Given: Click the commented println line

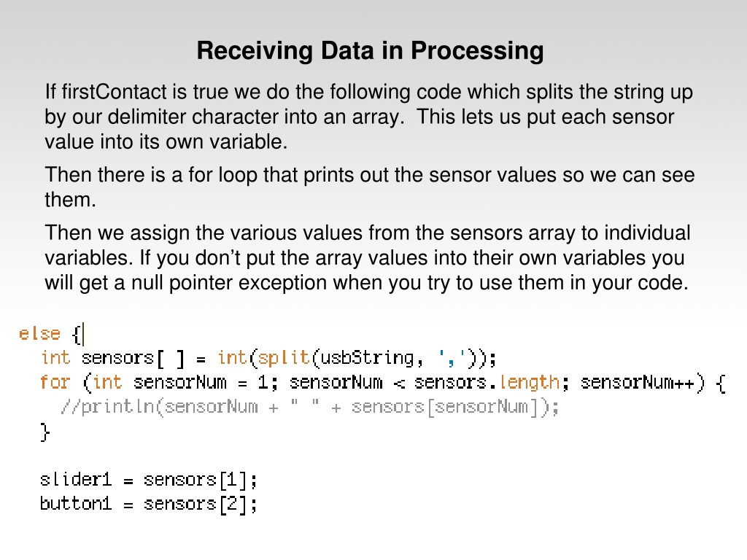Looking at the screenshot, I should [309, 407].
